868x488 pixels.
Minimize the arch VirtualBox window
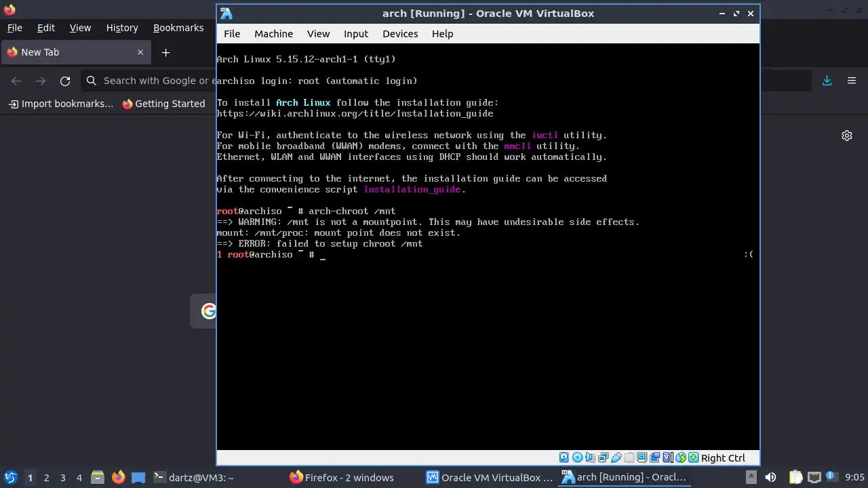[723, 14]
